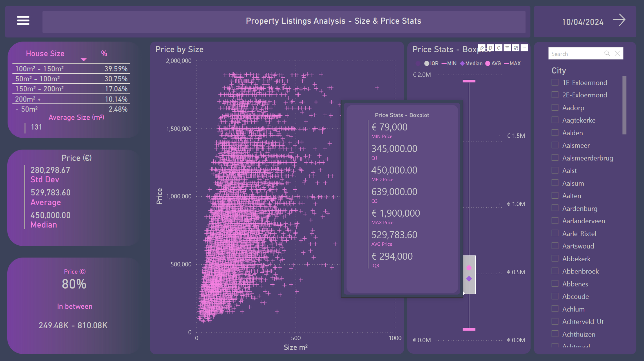
Task: Select the 200m² + table row
Action: pyautogui.click(x=71, y=99)
